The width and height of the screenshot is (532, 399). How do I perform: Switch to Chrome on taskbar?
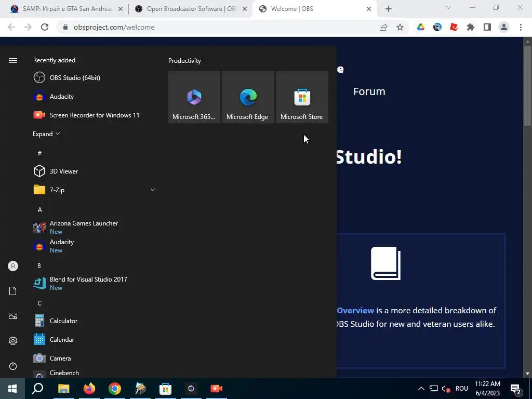115,389
